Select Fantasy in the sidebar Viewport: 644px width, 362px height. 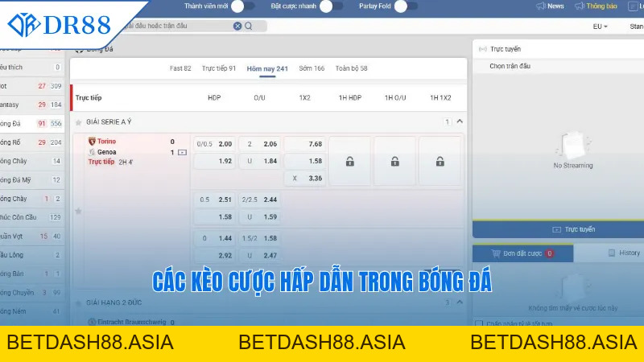(x=32, y=105)
